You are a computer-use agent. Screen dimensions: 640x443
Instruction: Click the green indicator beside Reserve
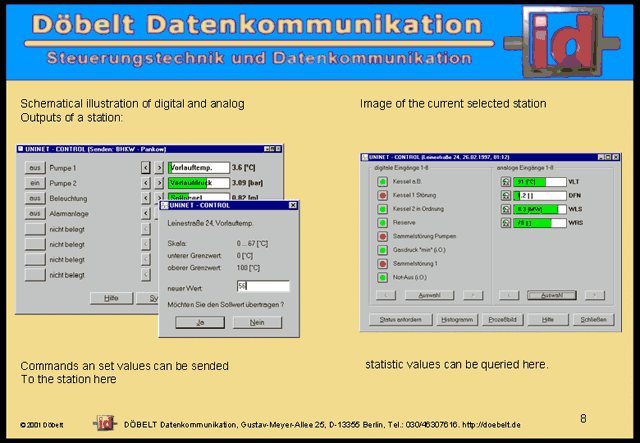pyautogui.click(x=382, y=223)
